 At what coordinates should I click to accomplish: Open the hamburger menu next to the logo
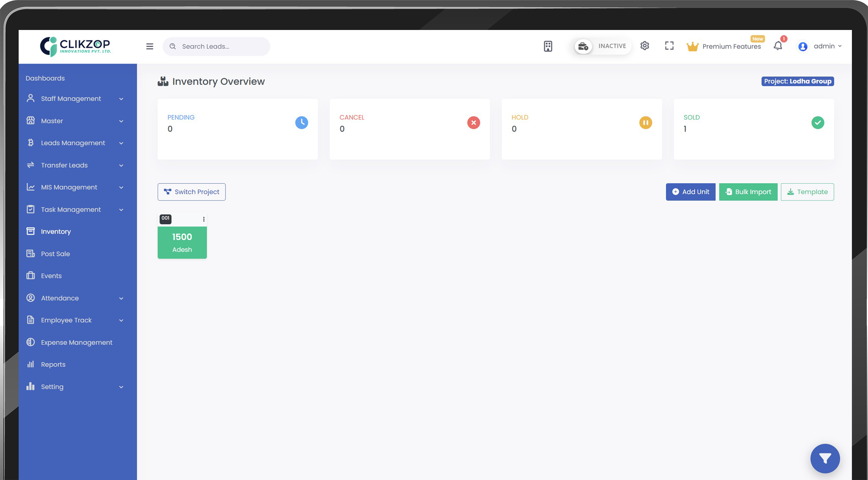[x=149, y=46]
